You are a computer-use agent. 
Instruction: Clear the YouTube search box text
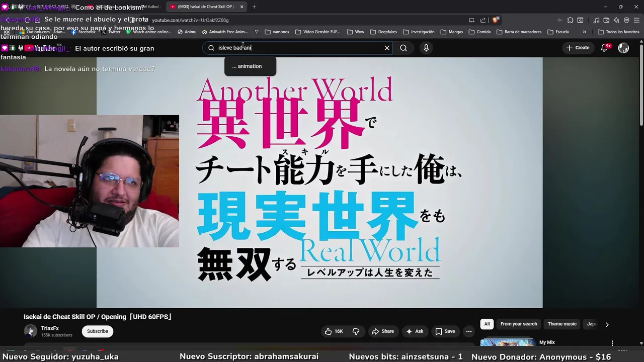coord(387,48)
